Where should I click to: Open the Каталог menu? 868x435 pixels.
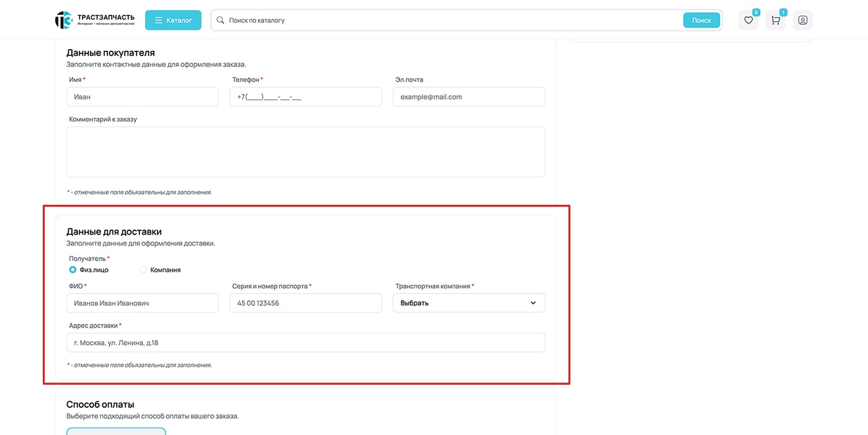(x=173, y=20)
